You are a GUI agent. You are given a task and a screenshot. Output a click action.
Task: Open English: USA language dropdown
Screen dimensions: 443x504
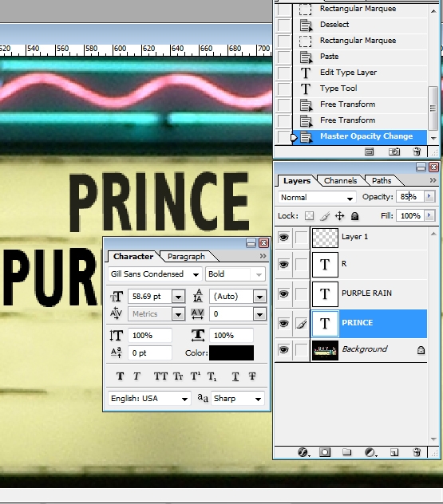(x=184, y=399)
